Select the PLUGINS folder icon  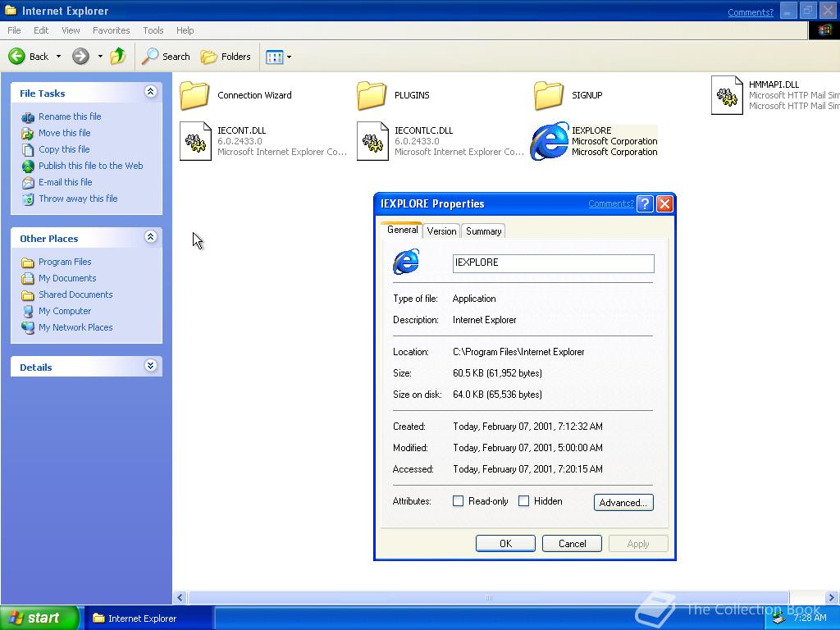pos(372,95)
